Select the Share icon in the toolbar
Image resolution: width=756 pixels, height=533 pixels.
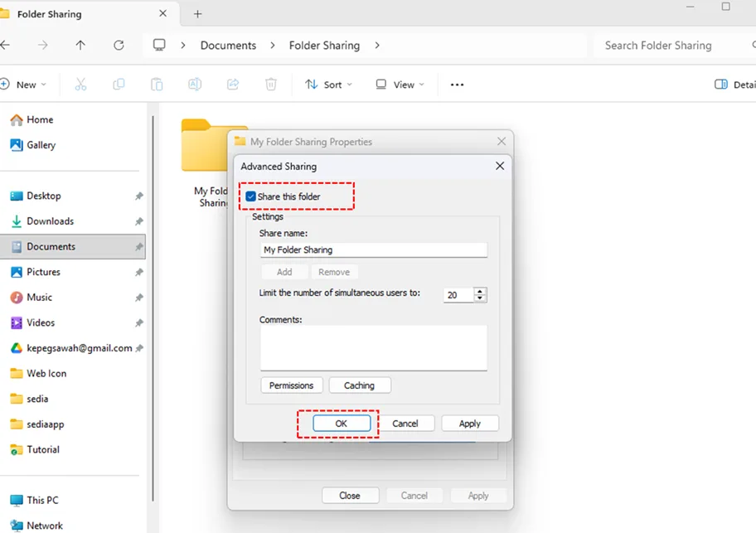(232, 84)
